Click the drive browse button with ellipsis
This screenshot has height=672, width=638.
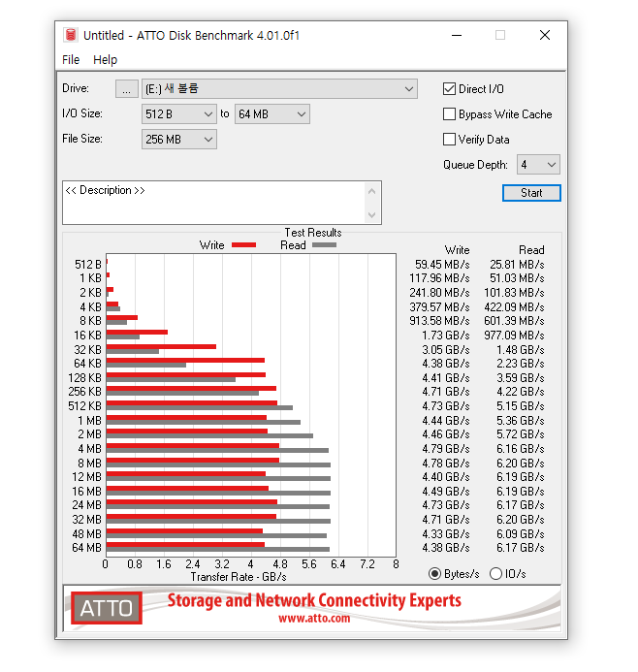(126, 88)
